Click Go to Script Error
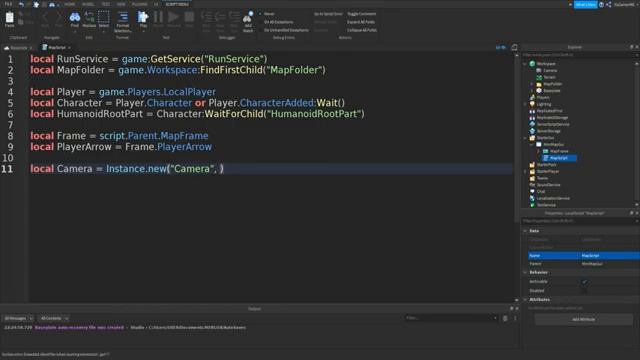 click(328, 14)
